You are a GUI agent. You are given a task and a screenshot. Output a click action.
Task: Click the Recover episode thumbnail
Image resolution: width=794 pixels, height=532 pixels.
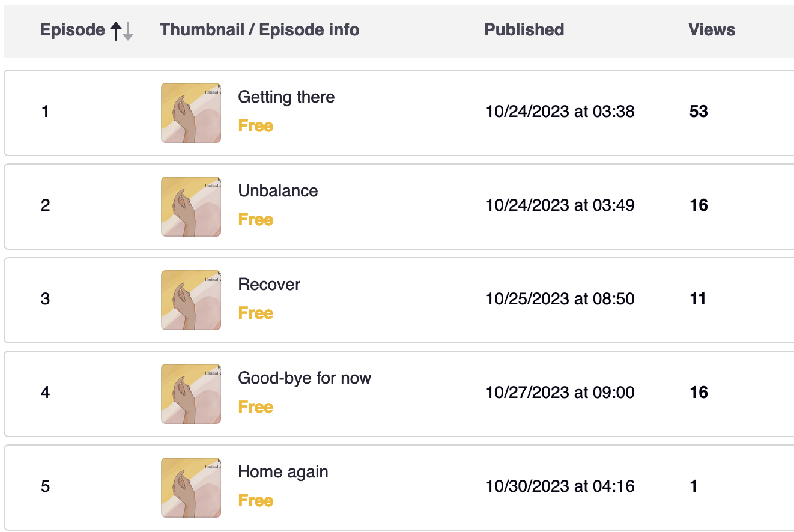[191, 300]
